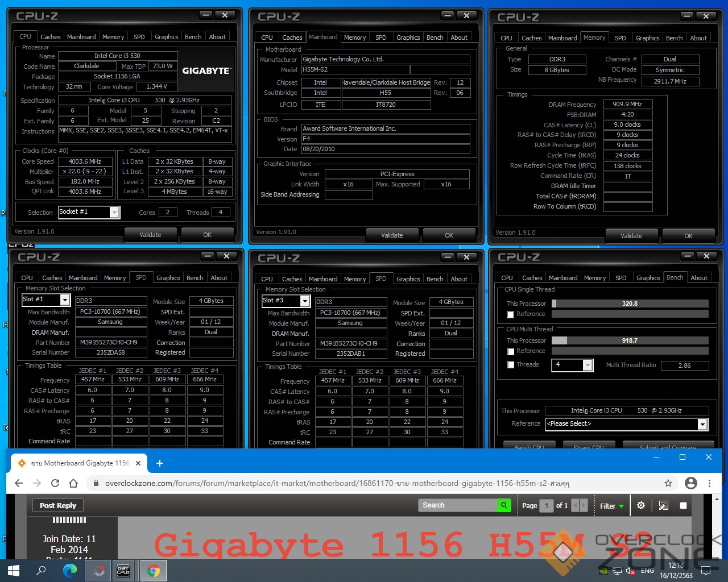Bookmark this page with the star icon

[x=668, y=483]
